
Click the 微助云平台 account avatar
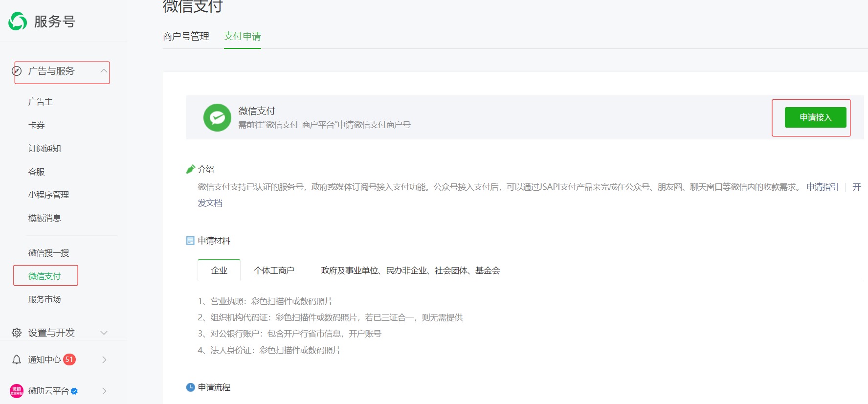coord(17,391)
